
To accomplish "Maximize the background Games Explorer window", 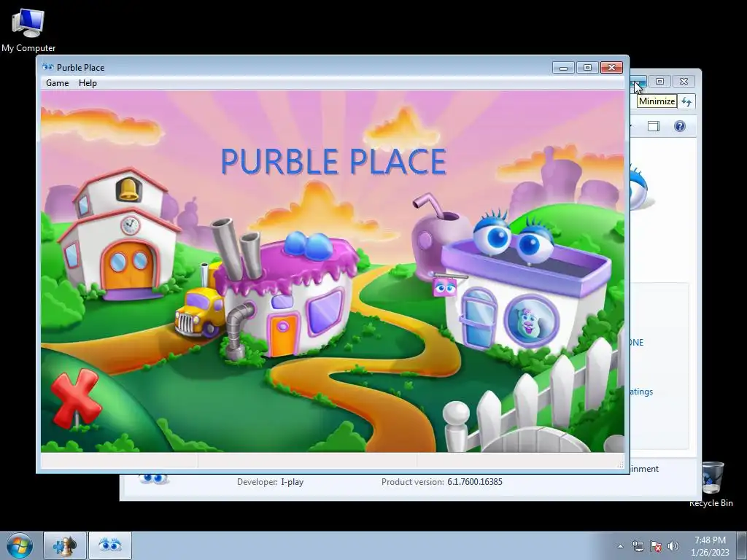I will pyautogui.click(x=659, y=82).
